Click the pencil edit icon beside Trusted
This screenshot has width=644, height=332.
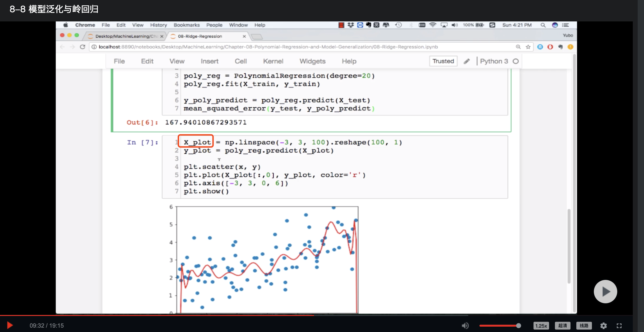click(467, 61)
